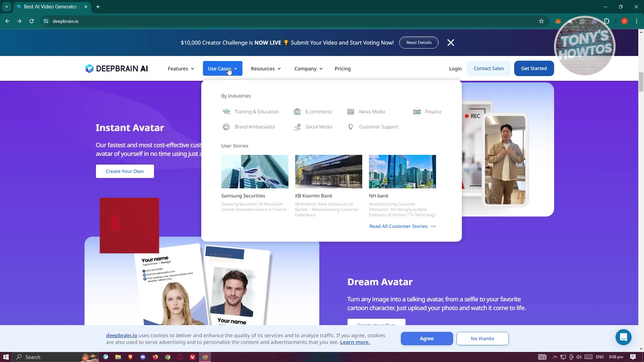Open the Customer Support use case
This screenshot has width=644, height=362.
coord(379,127)
